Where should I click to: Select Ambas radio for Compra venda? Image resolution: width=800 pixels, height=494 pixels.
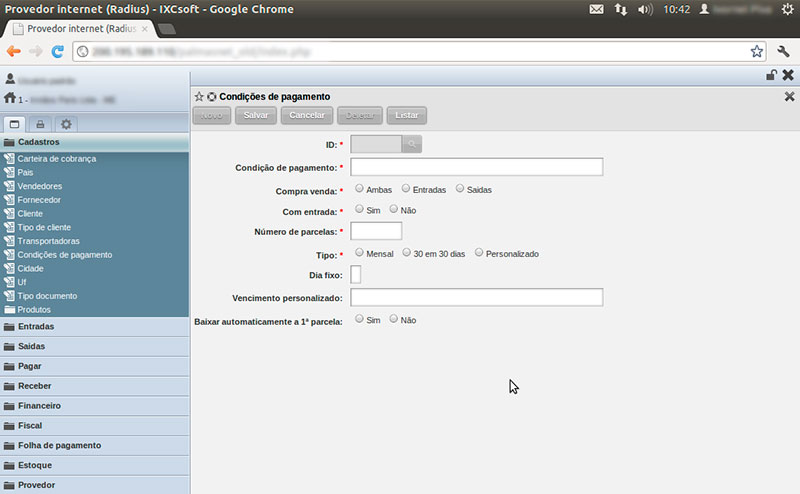(359, 188)
